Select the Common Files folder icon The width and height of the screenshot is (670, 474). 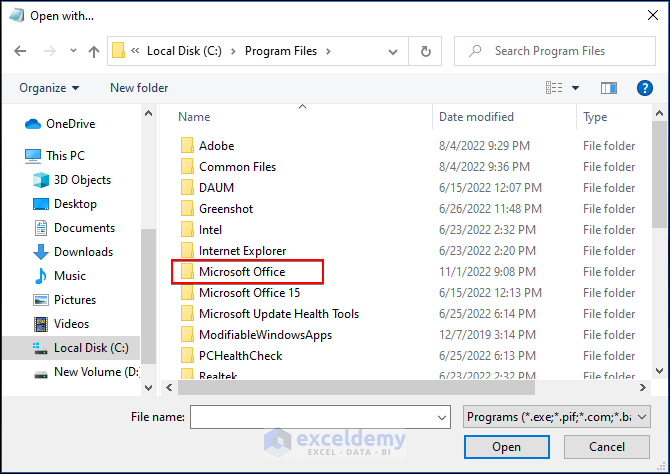[187, 167]
